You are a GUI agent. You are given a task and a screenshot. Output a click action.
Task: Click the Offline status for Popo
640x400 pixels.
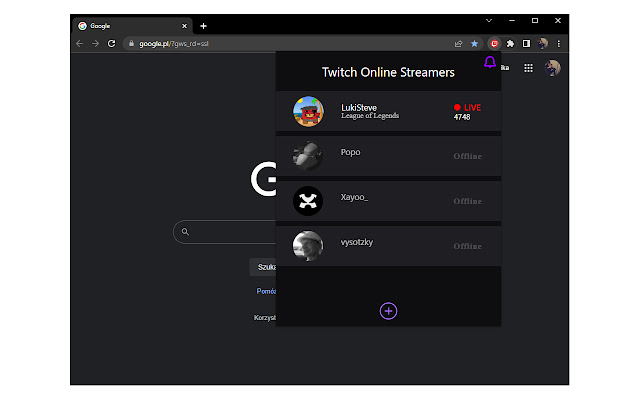467,156
